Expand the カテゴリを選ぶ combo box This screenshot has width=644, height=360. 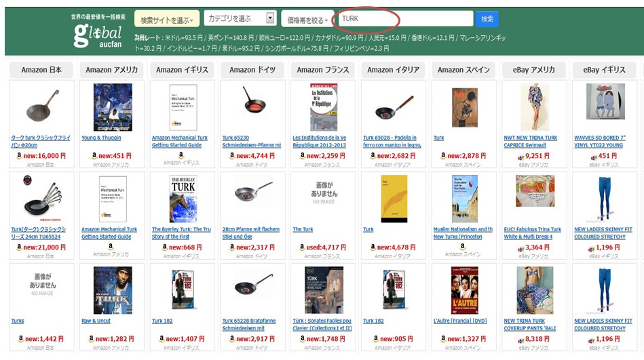click(x=240, y=18)
